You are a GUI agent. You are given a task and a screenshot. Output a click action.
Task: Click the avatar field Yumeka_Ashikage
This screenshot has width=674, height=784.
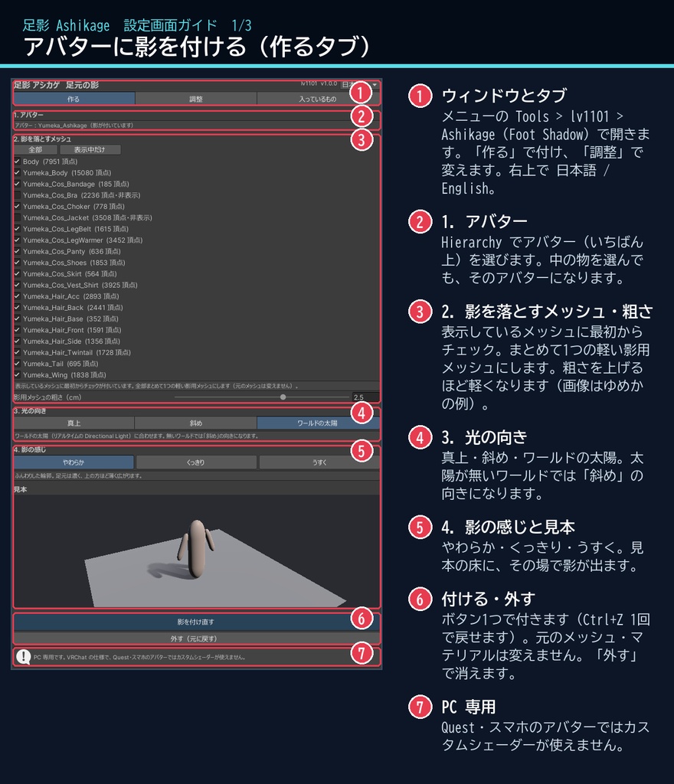(196, 126)
